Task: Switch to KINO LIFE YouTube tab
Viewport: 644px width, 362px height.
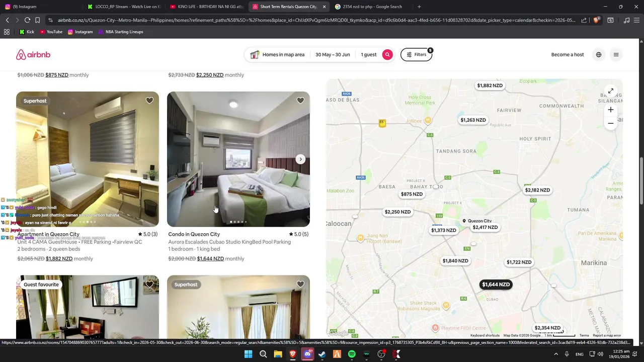Action: point(206,7)
